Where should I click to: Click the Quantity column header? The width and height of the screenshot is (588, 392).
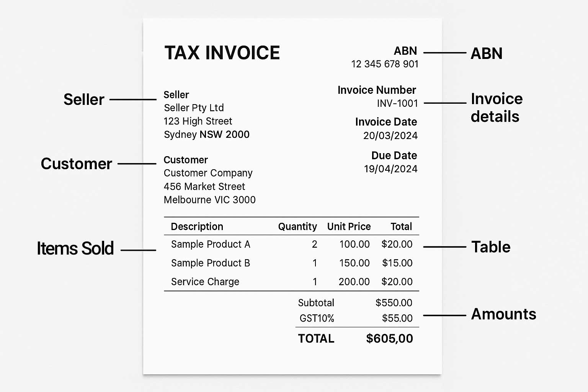tap(297, 227)
